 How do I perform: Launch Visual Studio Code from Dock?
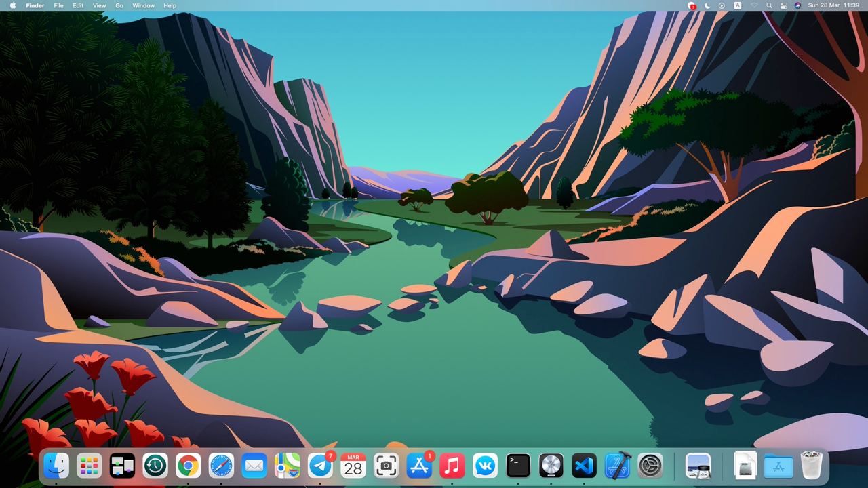pos(584,466)
